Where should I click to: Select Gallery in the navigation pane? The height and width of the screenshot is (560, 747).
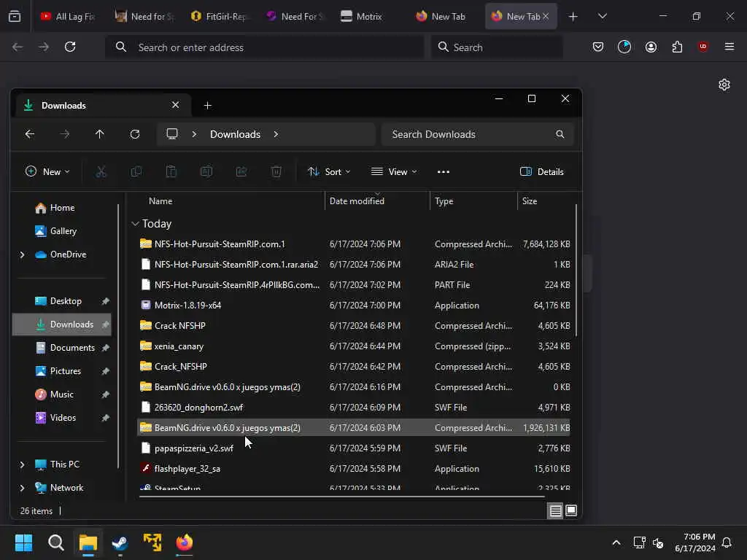(x=62, y=231)
